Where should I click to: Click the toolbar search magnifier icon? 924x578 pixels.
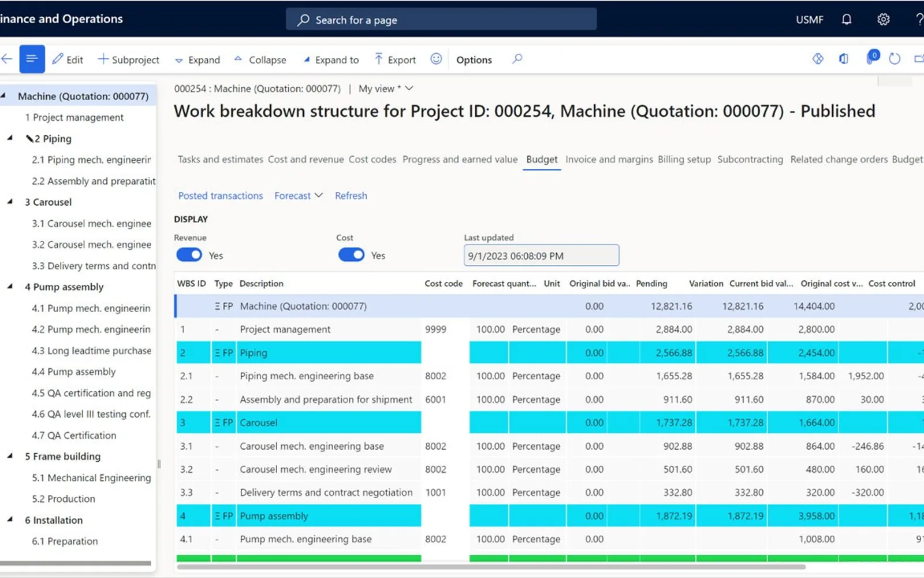(517, 59)
